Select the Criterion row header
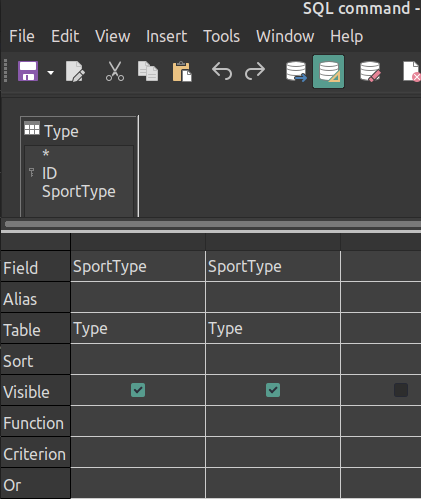The width and height of the screenshot is (421, 499). click(x=35, y=453)
